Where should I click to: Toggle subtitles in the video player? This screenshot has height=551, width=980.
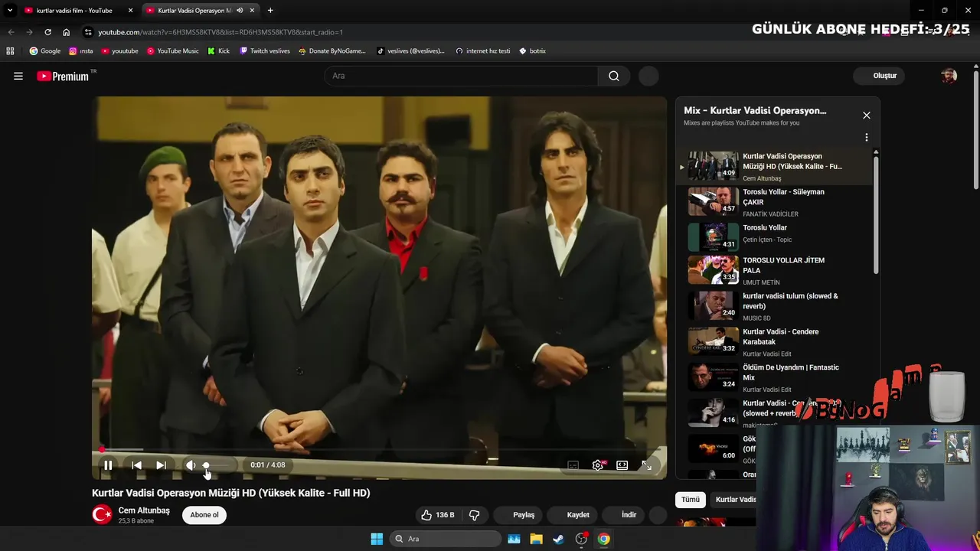tap(573, 465)
